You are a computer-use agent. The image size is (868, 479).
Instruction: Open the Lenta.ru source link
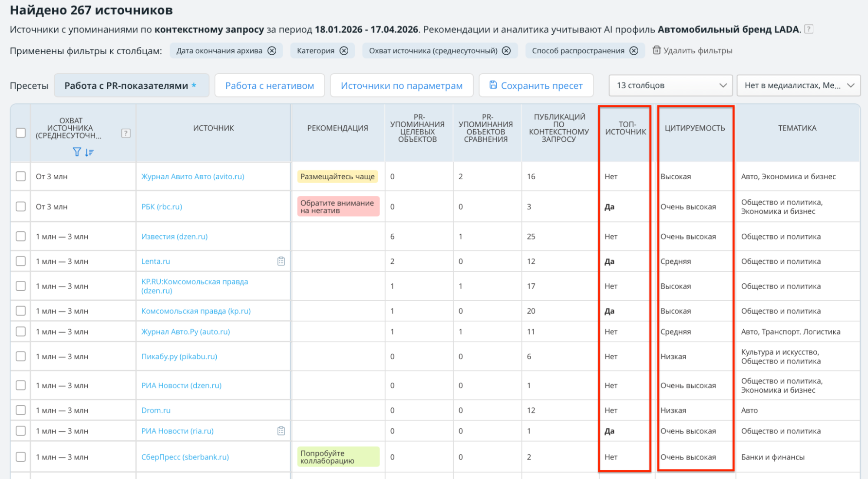tap(156, 261)
